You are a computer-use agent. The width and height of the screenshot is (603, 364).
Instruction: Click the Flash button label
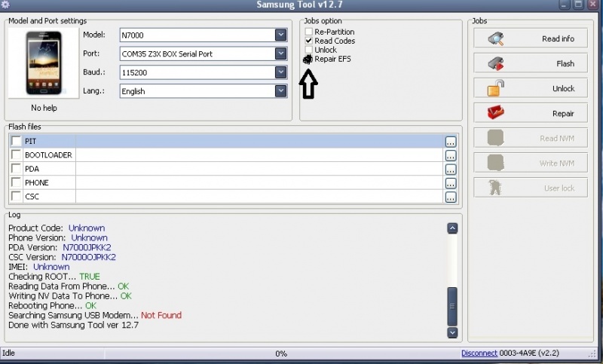(565, 64)
